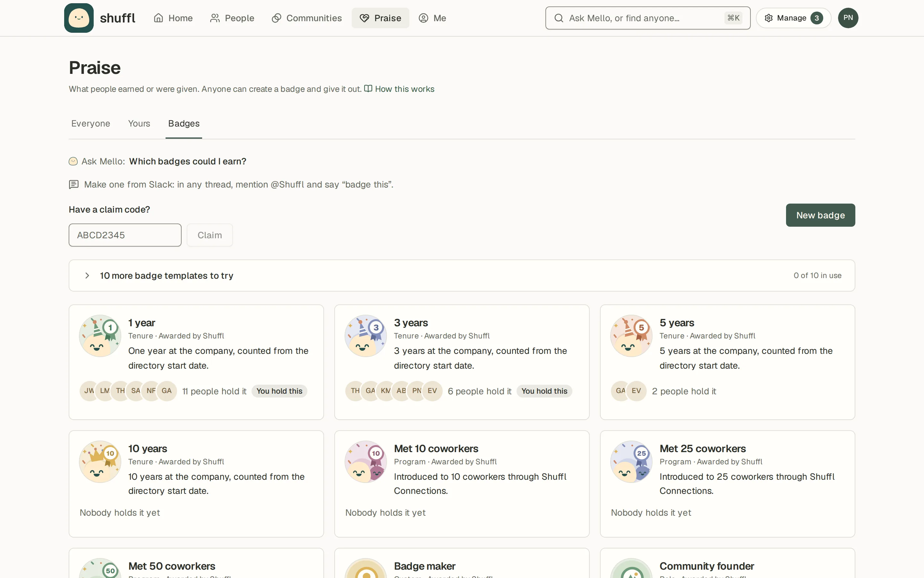Open the Badge maker badge title
Screen dimensions: 924x578
[424, 566]
